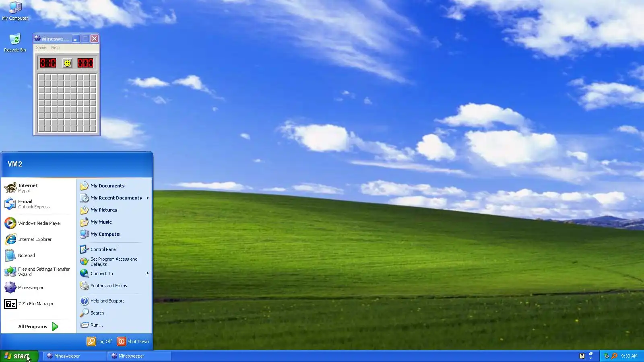This screenshot has height=362, width=644.
Task: Open the Help menu in Minesweeper
Action: tap(55, 47)
